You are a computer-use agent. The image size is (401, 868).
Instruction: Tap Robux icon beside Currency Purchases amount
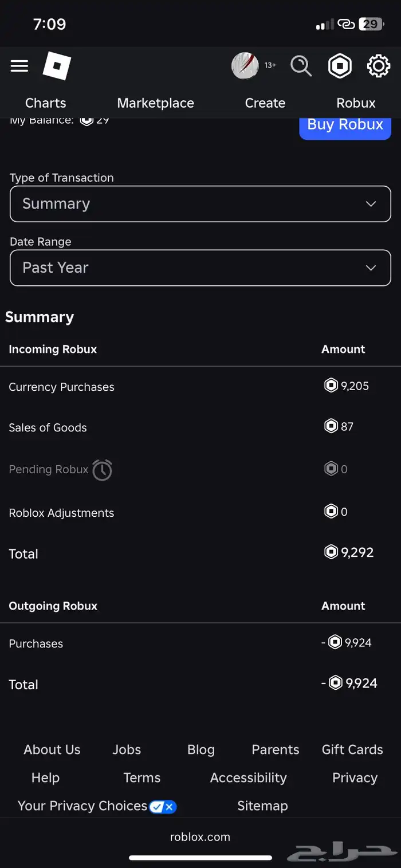(331, 386)
